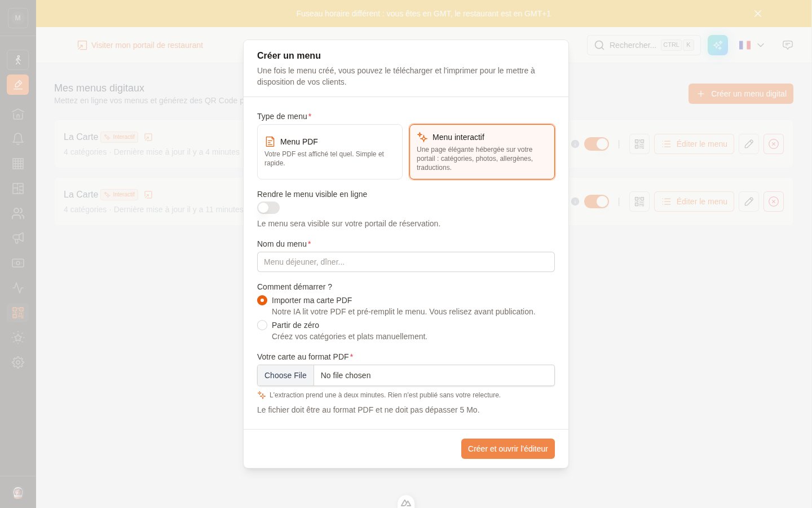Focus the 'Nom du menu' text field
Screen dimensions: 812x508
406,262
